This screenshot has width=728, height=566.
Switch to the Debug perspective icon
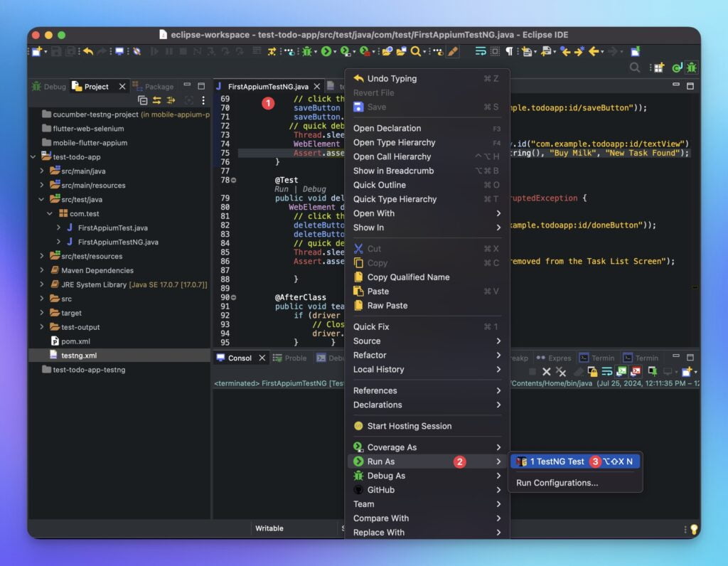[x=692, y=68]
